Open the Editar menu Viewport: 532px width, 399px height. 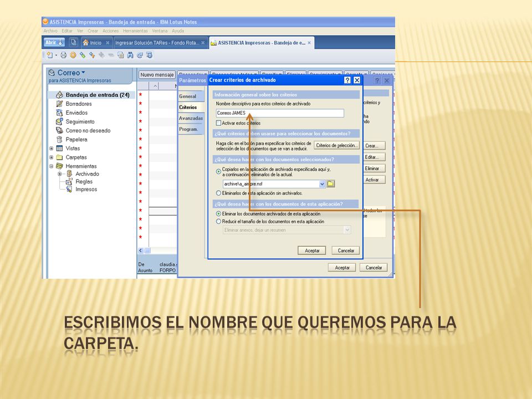(x=67, y=31)
